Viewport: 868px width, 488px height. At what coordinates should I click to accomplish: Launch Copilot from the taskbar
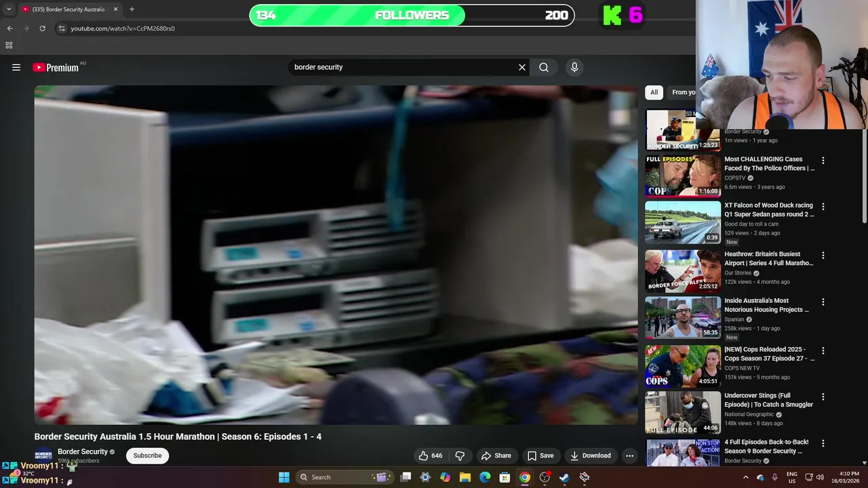[x=445, y=477]
